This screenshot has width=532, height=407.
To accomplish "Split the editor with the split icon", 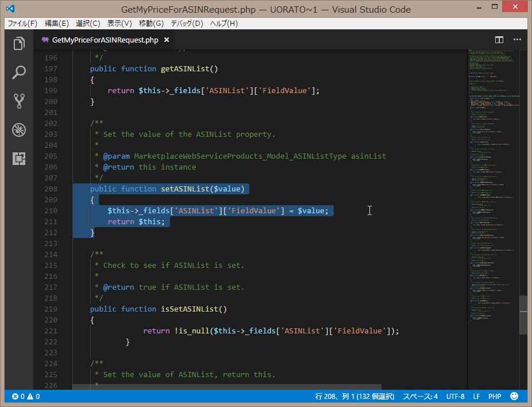I will point(499,40).
